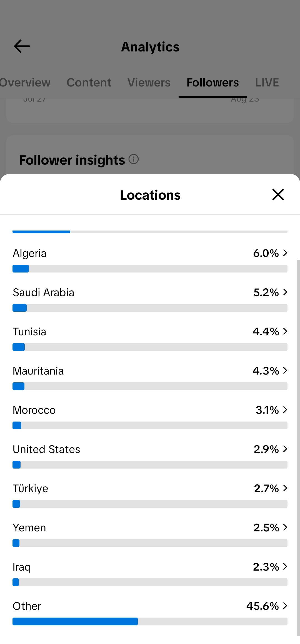This screenshot has height=644, width=300.
Task: Switch to the Overview tab
Action: (25, 83)
